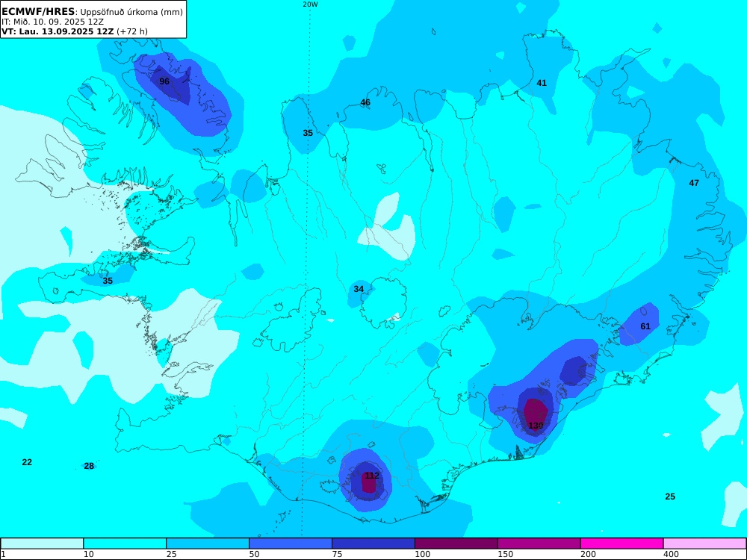
Task: Click the 20W longitude label
Action: 310,4
